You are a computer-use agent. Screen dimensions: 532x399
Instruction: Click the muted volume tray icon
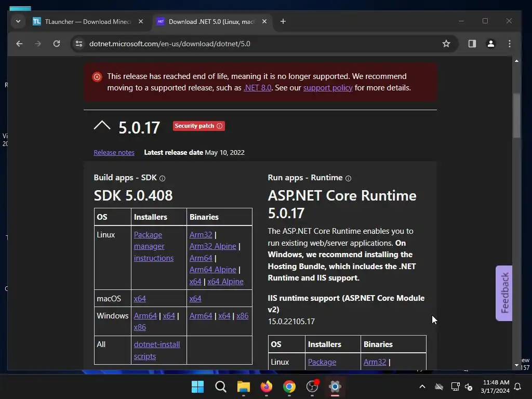[469, 387]
